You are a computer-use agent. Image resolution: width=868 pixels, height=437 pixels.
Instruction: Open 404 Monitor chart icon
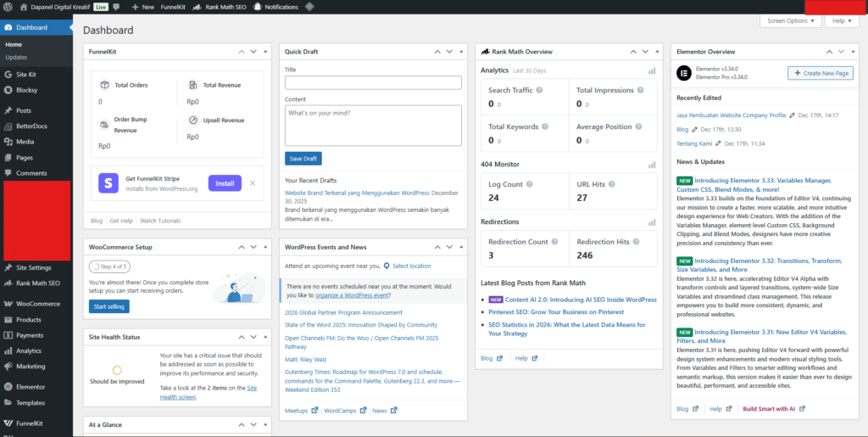[652, 165]
